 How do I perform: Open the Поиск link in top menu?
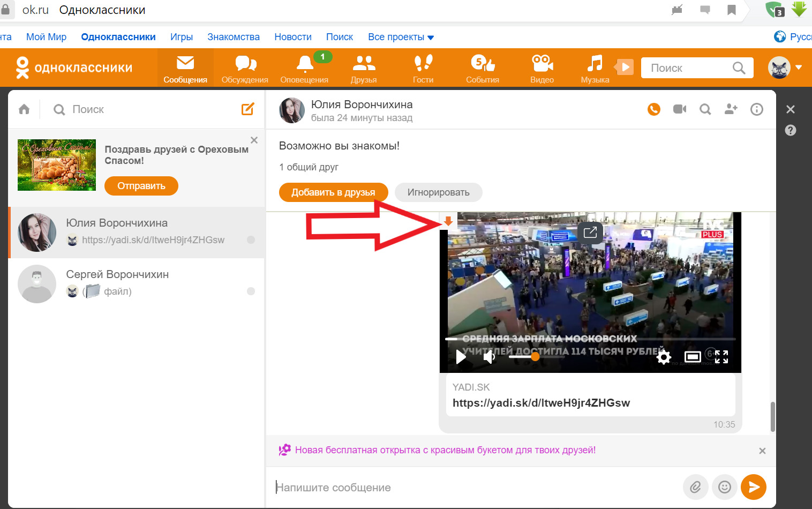(340, 37)
